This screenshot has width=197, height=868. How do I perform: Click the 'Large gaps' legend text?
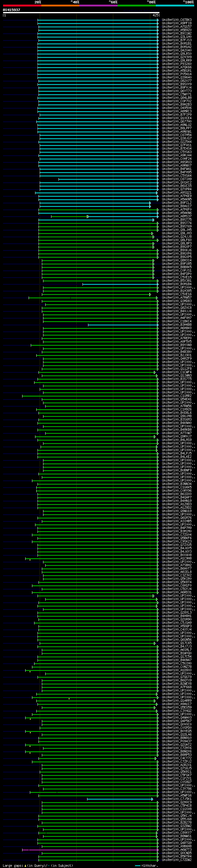pyautogui.click(x=13, y=865)
